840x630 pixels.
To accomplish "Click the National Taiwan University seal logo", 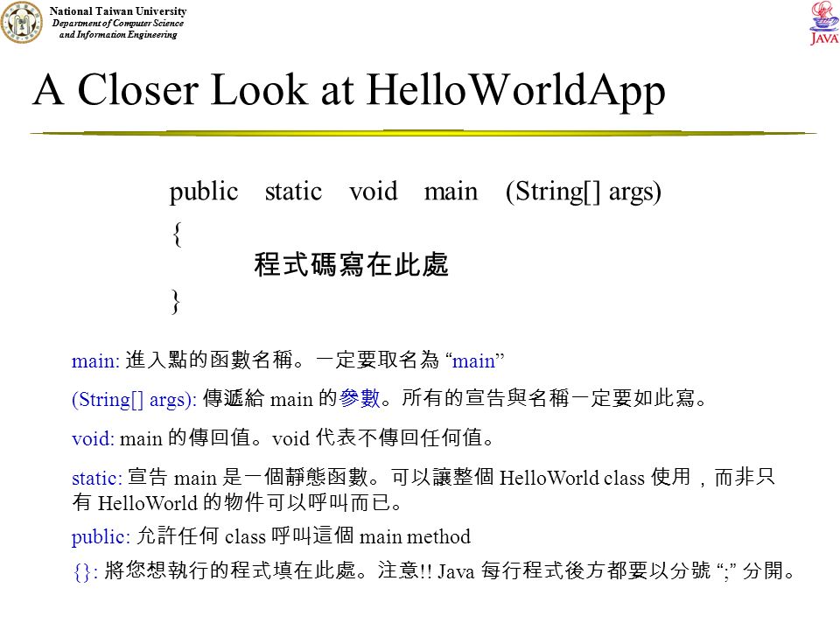I will tap(21, 22).
